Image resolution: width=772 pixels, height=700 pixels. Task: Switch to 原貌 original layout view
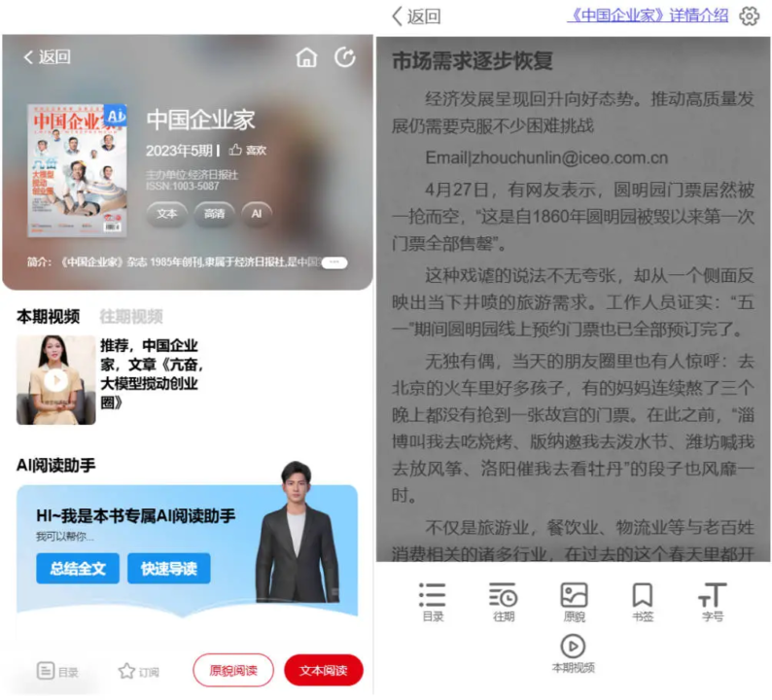pos(574,602)
